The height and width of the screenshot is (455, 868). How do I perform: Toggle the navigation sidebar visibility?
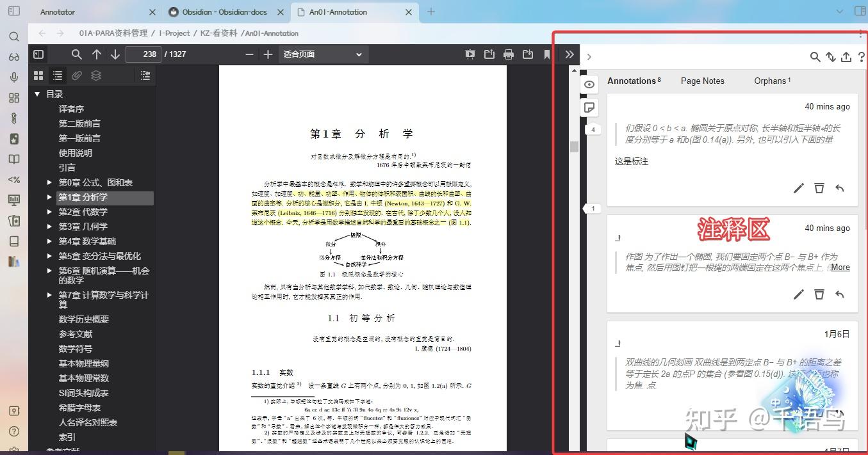[x=38, y=54]
